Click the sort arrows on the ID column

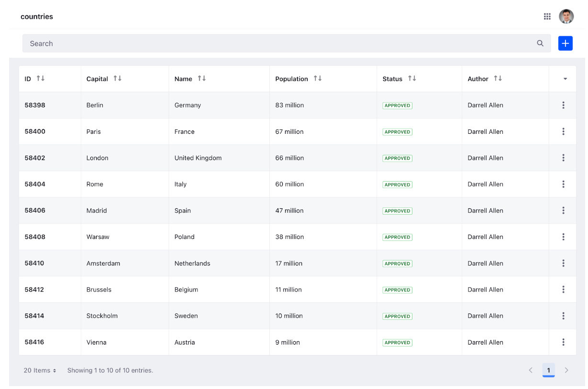(40, 78)
